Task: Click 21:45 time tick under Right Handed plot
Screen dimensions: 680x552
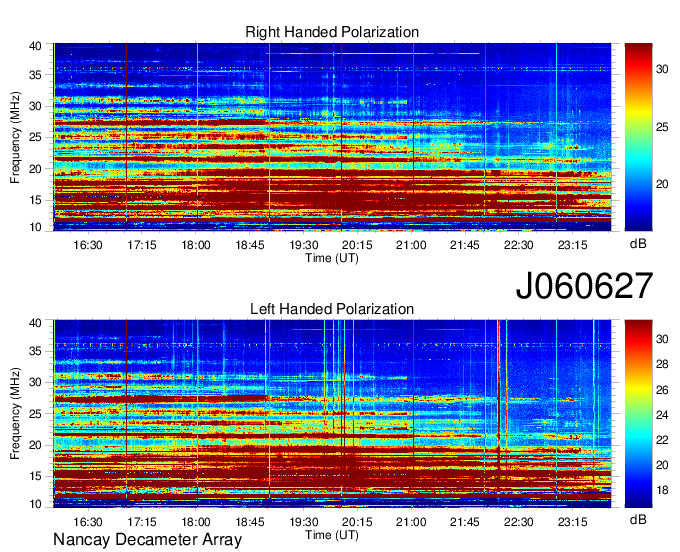Action: coord(465,245)
